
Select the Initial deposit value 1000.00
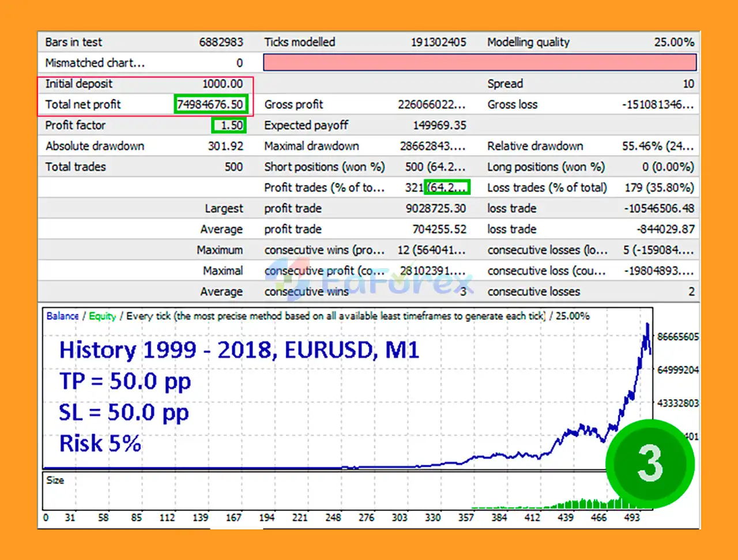pos(222,84)
